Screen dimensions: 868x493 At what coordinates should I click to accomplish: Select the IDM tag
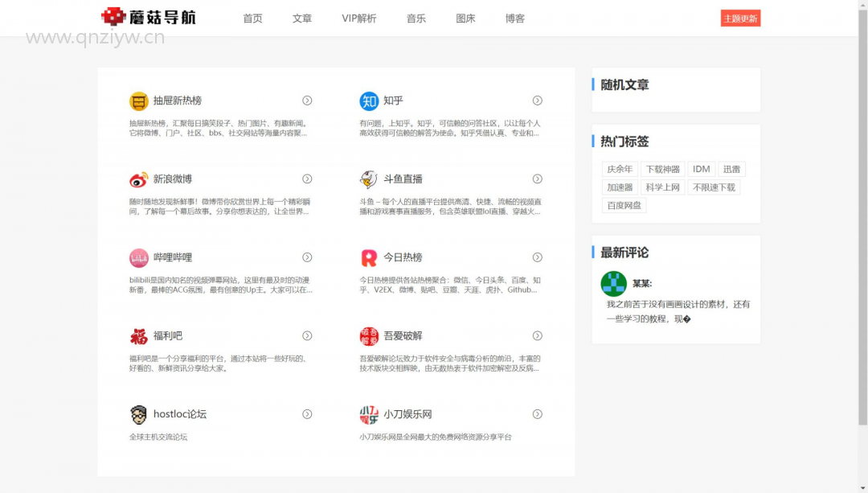point(701,169)
